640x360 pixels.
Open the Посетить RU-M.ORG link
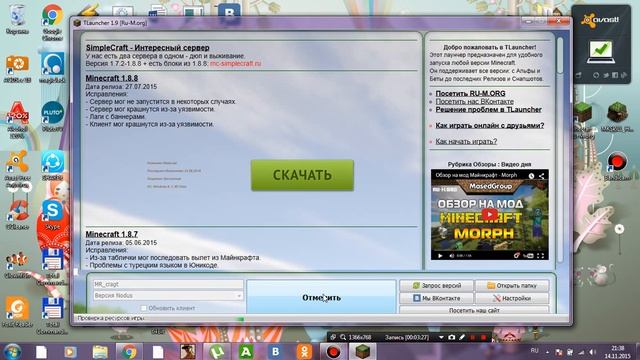click(470, 93)
